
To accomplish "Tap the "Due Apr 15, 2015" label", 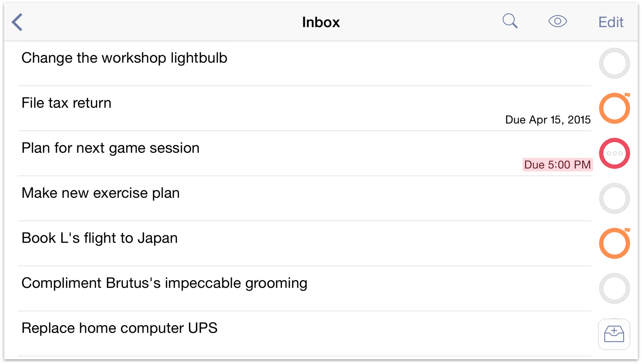I will tap(548, 120).
